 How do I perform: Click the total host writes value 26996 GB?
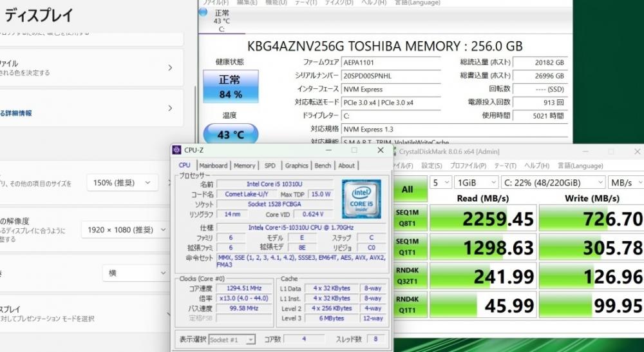pyautogui.click(x=540, y=76)
